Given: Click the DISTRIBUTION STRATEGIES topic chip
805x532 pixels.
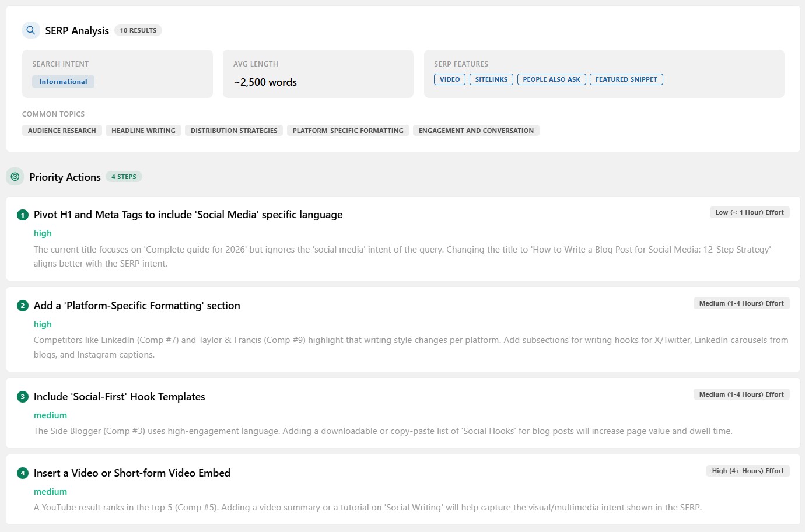Looking at the screenshot, I should coord(234,131).
